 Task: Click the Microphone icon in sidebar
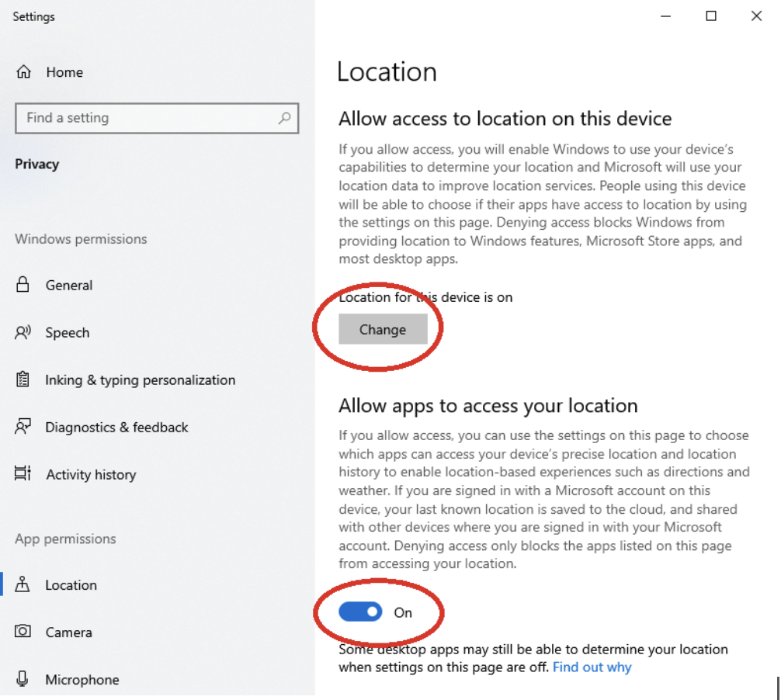tap(23, 679)
